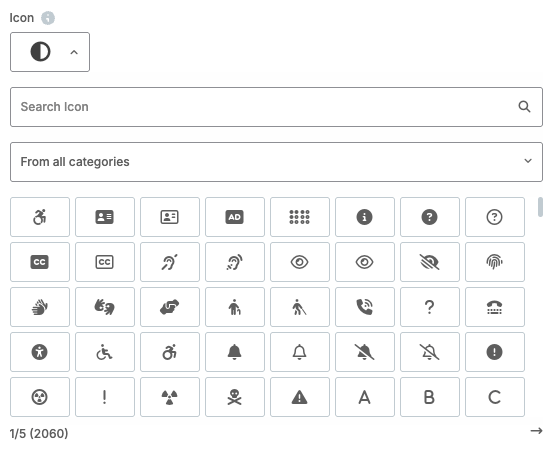Select the person with cane icon
Viewport: 553px width, 456px height.
[235, 307]
